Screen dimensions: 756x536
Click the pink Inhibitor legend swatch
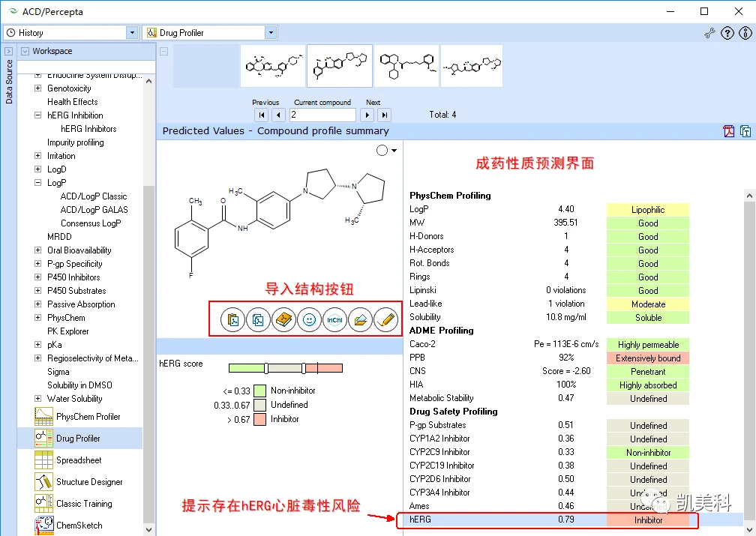tap(259, 419)
